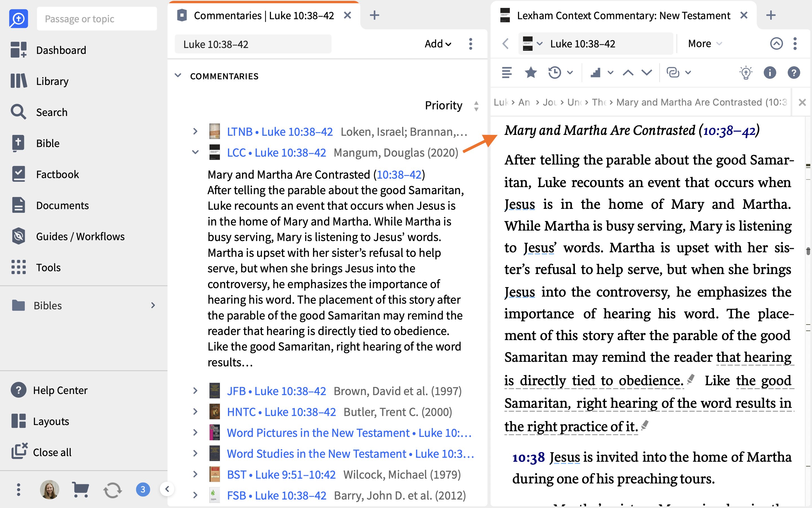Image resolution: width=812 pixels, height=508 pixels.
Task: Click the guide reference box Luke 10:38–42
Action: click(x=253, y=44)
